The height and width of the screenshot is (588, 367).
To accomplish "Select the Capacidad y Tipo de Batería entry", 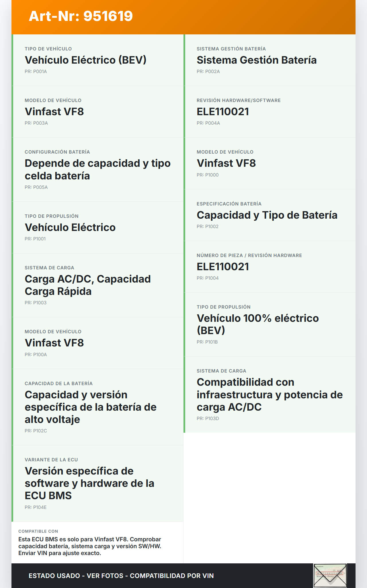I will pyautogui.click(x=267, y=215).
